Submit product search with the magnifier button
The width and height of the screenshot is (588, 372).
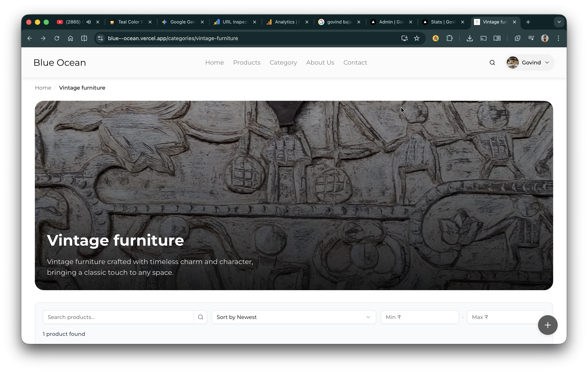(200, 317)
